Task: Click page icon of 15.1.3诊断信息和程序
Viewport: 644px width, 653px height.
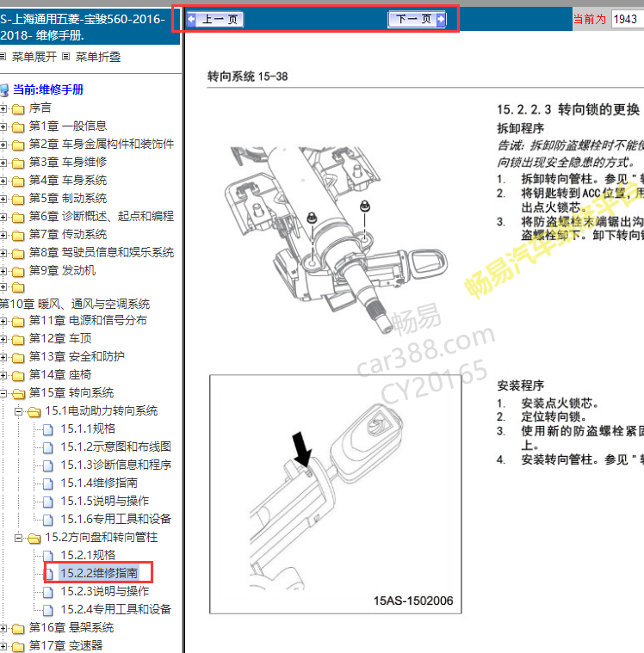Action: [48, 465]
